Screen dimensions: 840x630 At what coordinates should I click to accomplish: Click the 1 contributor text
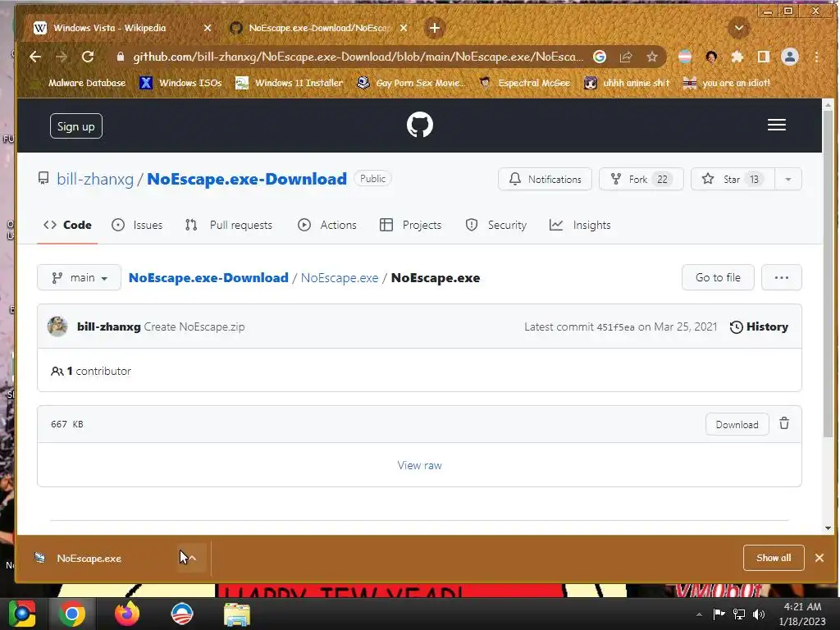tap(90, 372)
